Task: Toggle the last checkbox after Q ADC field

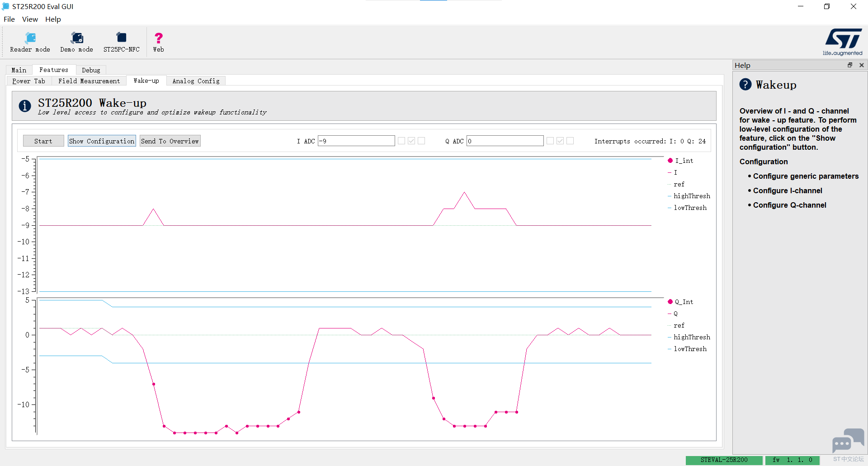Action: (570, 141)
